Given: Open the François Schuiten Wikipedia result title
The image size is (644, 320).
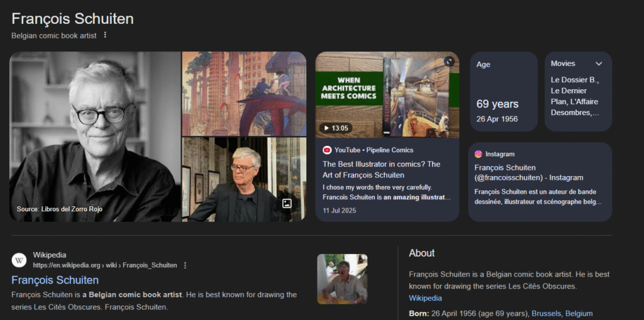Looking at the screenshot, I should [55, 280].
